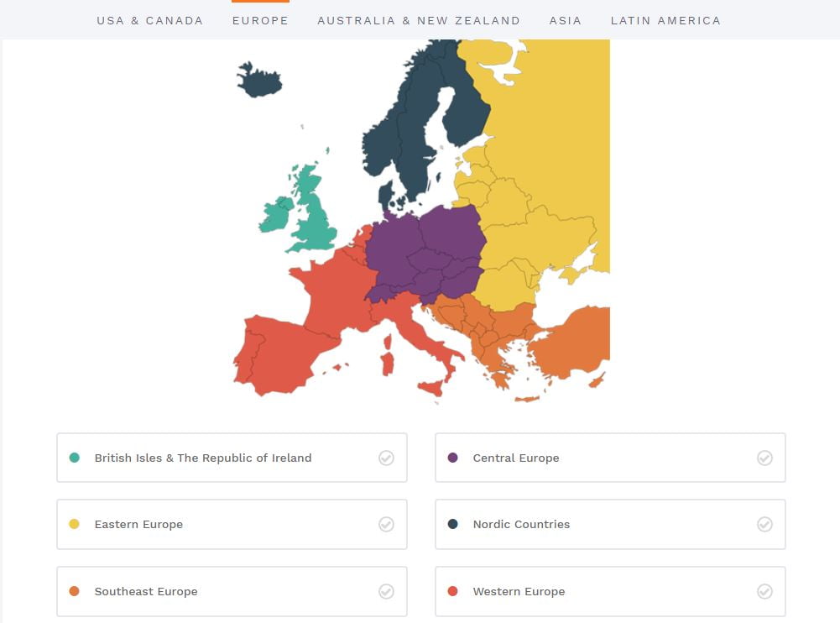Click the Europe tab
This screenshot has width=840, height=623.
(260, 20)
